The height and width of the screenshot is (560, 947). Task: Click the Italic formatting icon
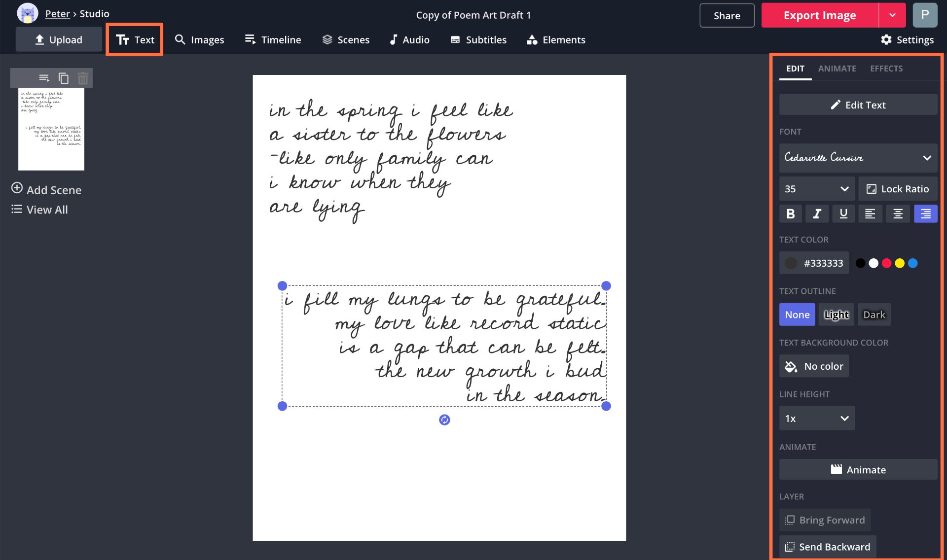coord(817,213)
